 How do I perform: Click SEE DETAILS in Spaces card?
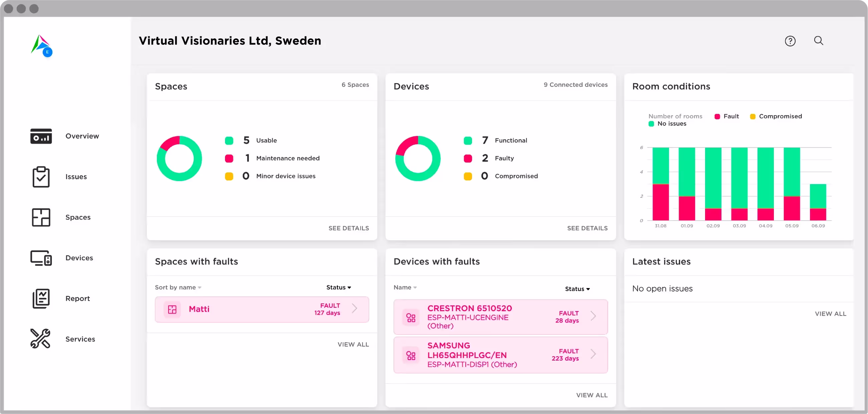point(349,228)
